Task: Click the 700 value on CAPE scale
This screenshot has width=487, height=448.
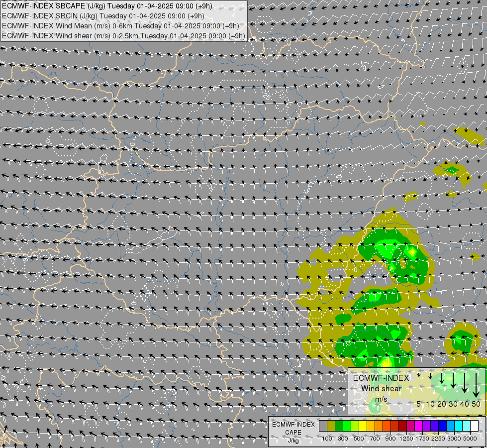Action: (375, 439)
